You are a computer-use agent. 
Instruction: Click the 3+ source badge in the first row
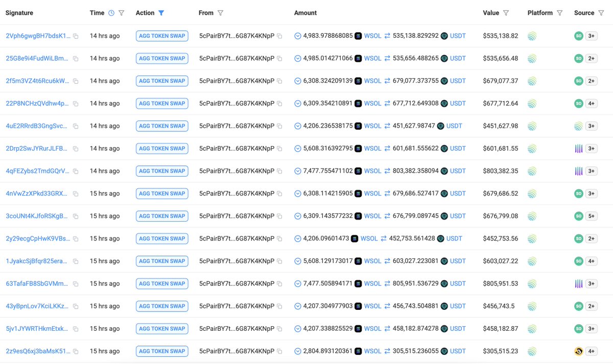(x=592, y=36)
